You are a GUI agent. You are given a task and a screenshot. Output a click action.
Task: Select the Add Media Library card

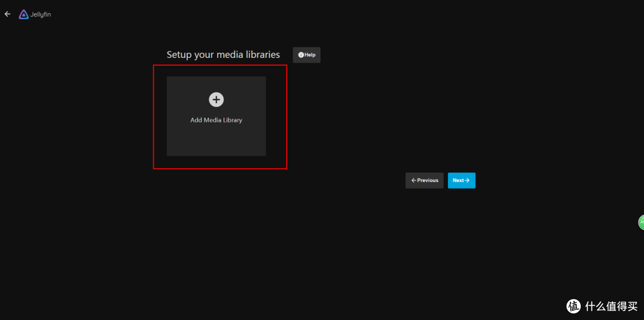pos(216,116)
